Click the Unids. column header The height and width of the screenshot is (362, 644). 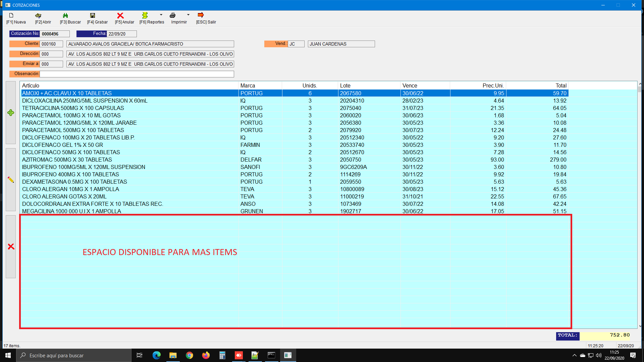pos(310,85)
